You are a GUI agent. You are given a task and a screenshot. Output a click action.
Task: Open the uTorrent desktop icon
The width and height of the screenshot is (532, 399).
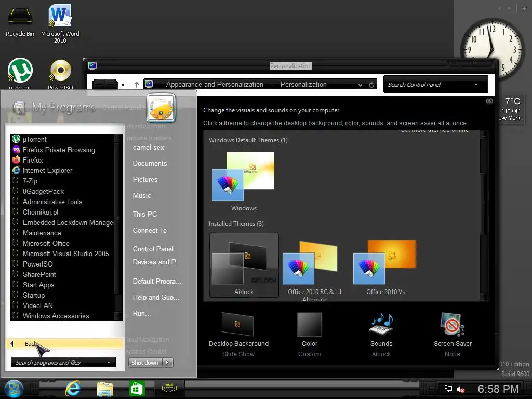20,74
